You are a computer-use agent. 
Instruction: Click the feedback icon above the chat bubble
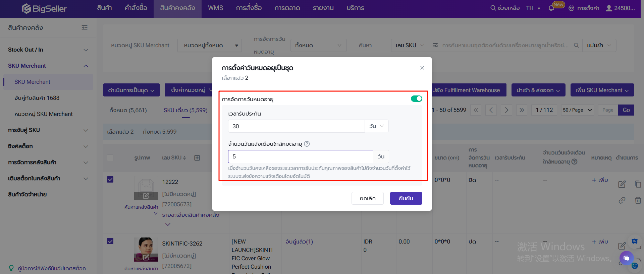[635, 242]
